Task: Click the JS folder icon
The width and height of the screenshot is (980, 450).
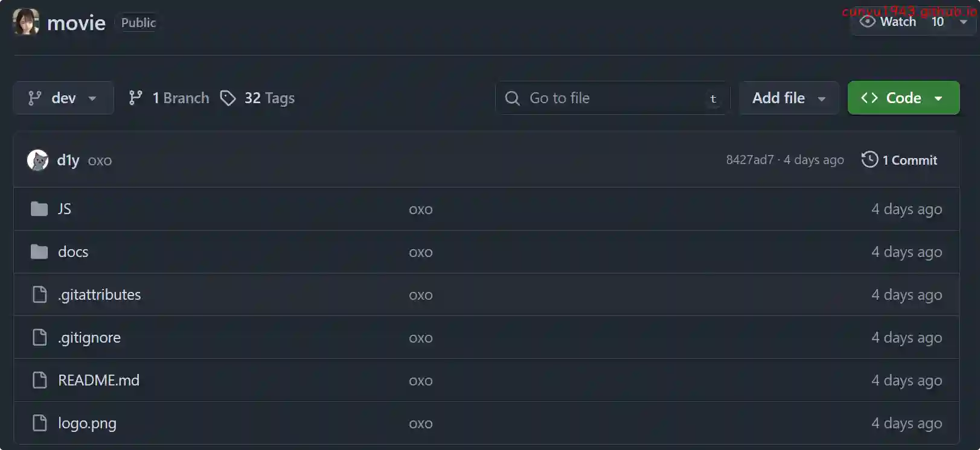Action: click(39, 209)
